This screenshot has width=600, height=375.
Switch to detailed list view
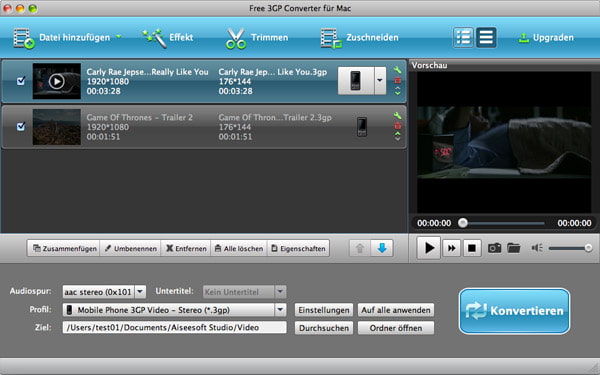(463, 38)
